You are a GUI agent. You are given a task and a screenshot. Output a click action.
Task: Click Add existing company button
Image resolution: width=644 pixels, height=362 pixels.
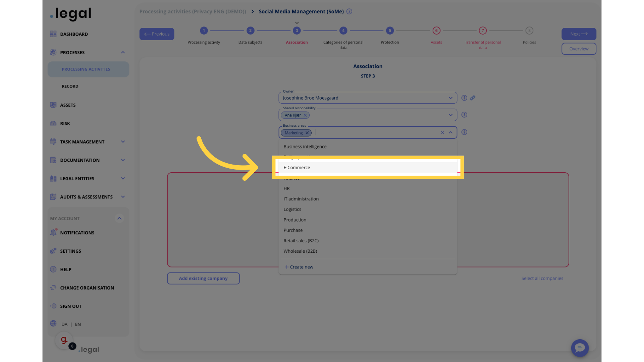204,279
